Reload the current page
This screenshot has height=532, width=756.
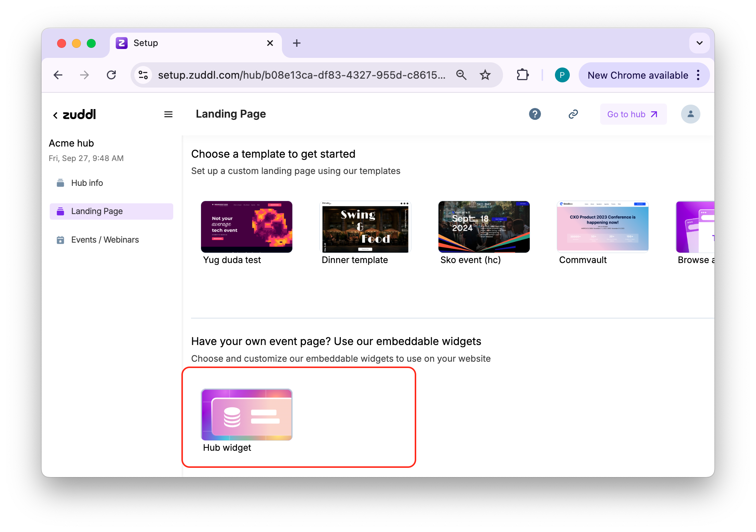[111, 75]
